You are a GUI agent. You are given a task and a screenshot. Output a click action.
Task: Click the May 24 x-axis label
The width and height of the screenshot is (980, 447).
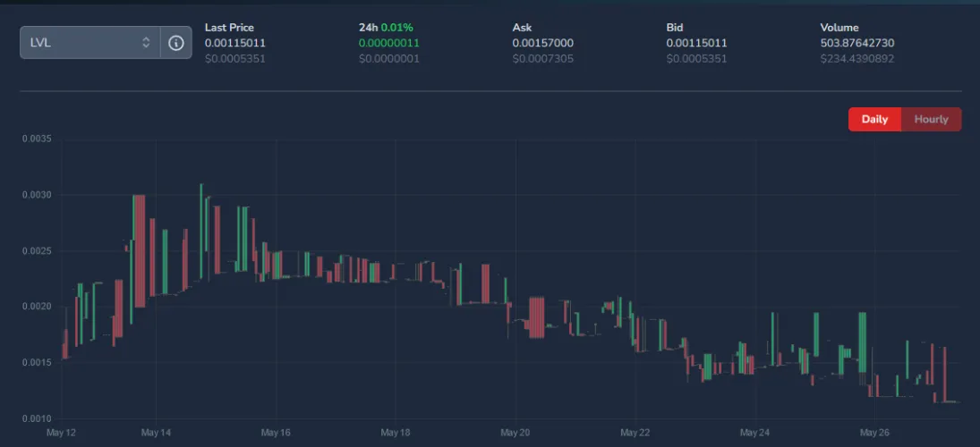[755, 432]
